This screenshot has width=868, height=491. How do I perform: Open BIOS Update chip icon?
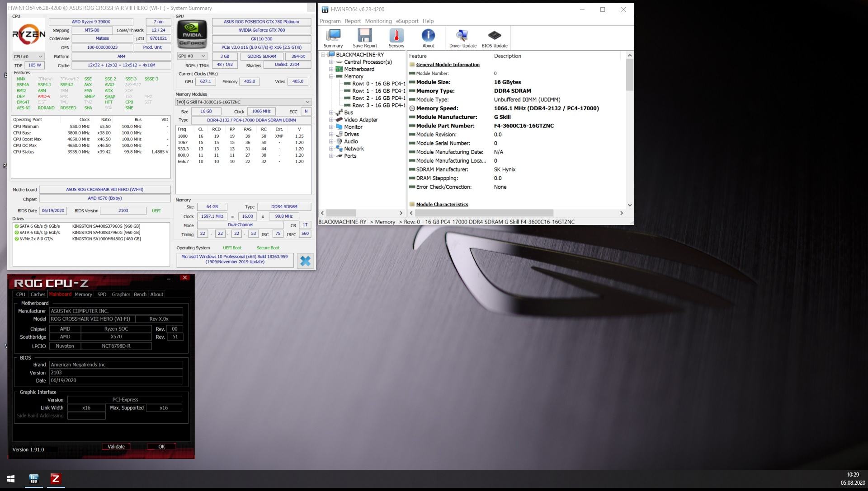pos(494,38)
